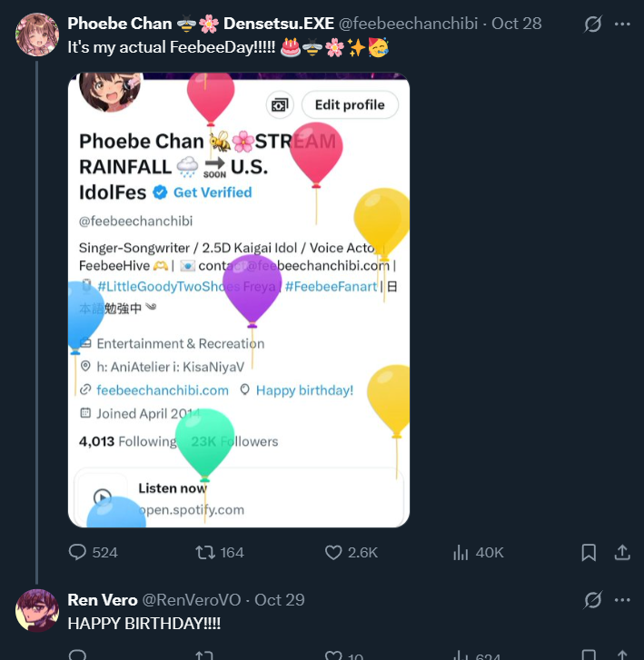
Task: Click Grok icon on Phoebe's tweet
Action: point(593,24)
